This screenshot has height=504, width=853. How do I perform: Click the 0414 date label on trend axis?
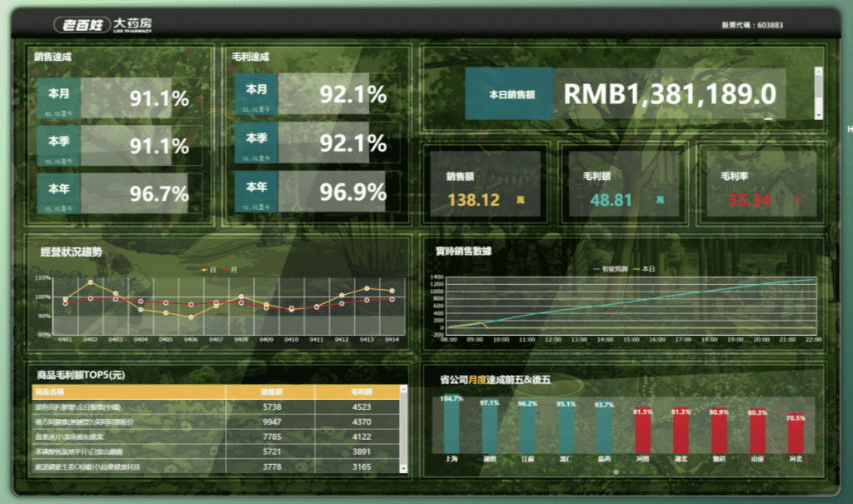click(x=392, y=340)
